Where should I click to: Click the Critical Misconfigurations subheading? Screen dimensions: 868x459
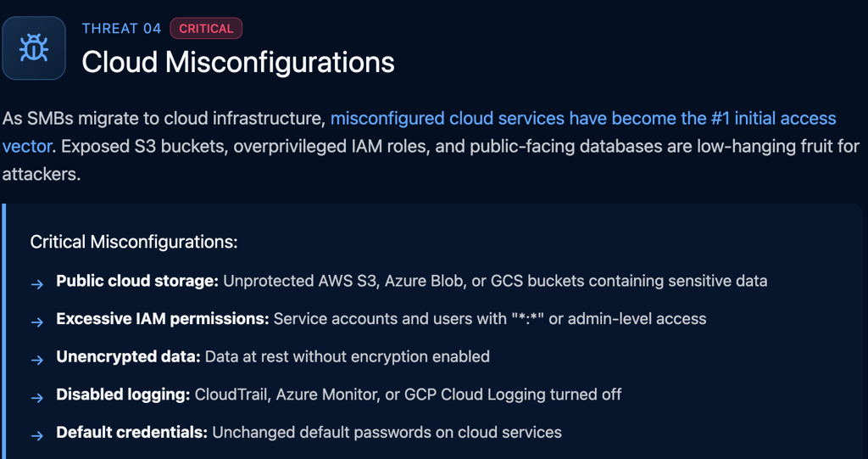tap(134, 242)
